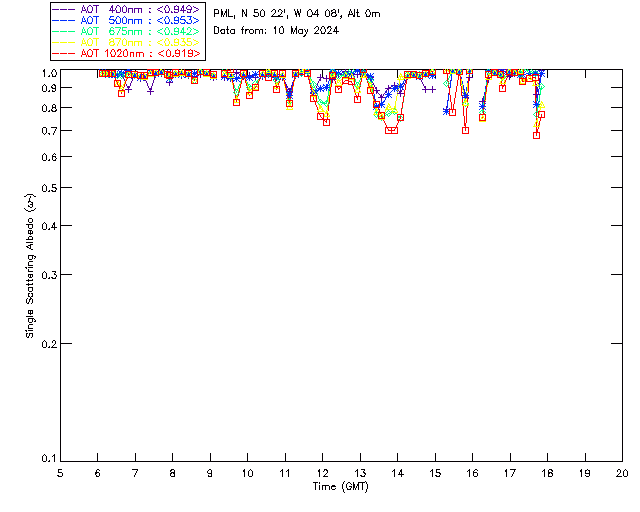Viewport: 640px width, 512px height.
Task: Click the AOT 1020nm legend entry
Action: pyautogui.click(x=127, y=53)
